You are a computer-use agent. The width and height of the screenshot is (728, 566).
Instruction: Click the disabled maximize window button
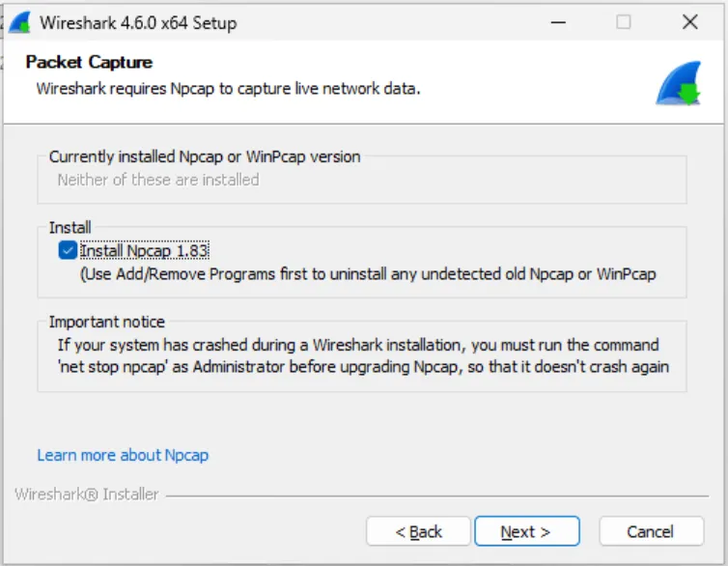pos(624,22)
